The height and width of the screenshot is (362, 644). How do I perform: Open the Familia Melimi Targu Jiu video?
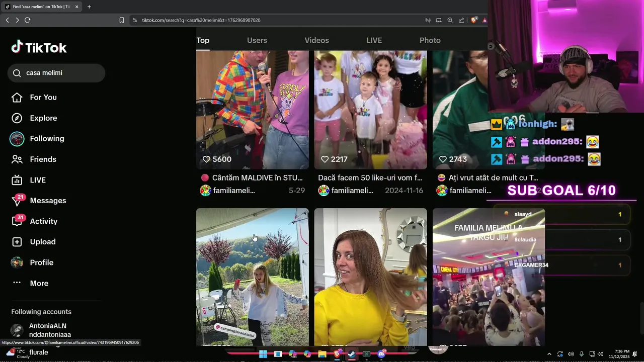(x=489, y=277)
